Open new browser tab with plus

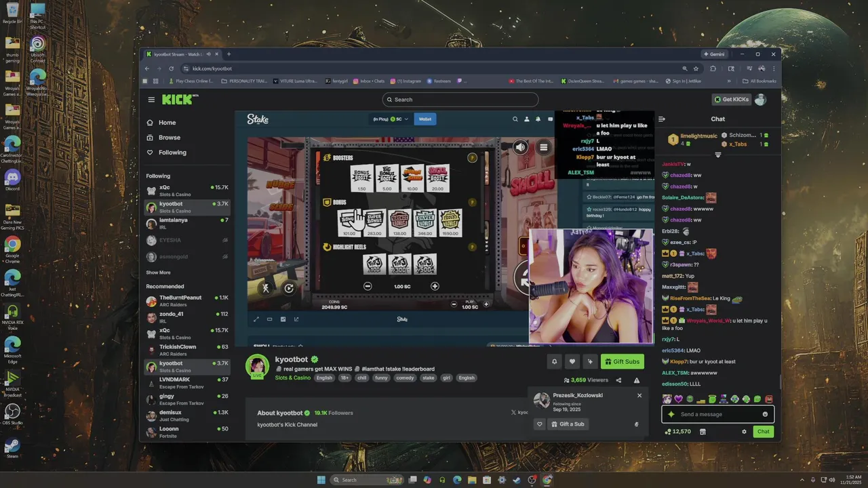tap(229, 54)
